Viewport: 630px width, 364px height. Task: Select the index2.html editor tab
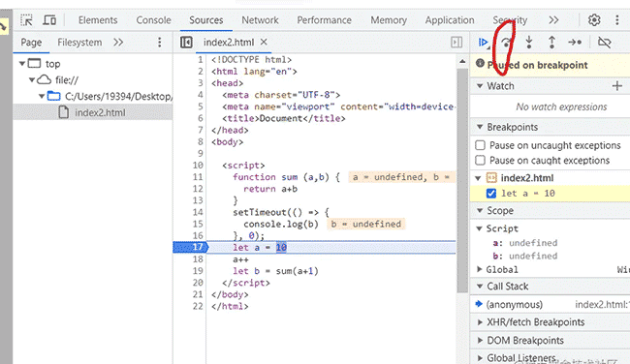[229, 43]
